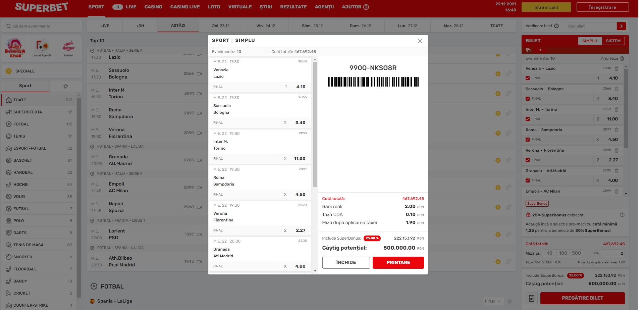
Task: Remove Sassuolo - Bologna selection via trash icon
Action: (616, 89)
